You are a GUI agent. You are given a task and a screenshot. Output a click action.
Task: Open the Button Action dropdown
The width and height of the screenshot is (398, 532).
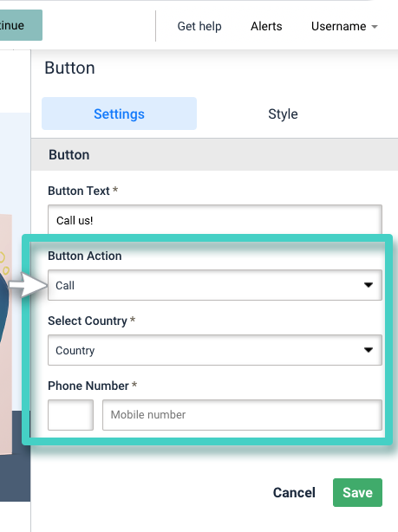(x=215, y=285)
